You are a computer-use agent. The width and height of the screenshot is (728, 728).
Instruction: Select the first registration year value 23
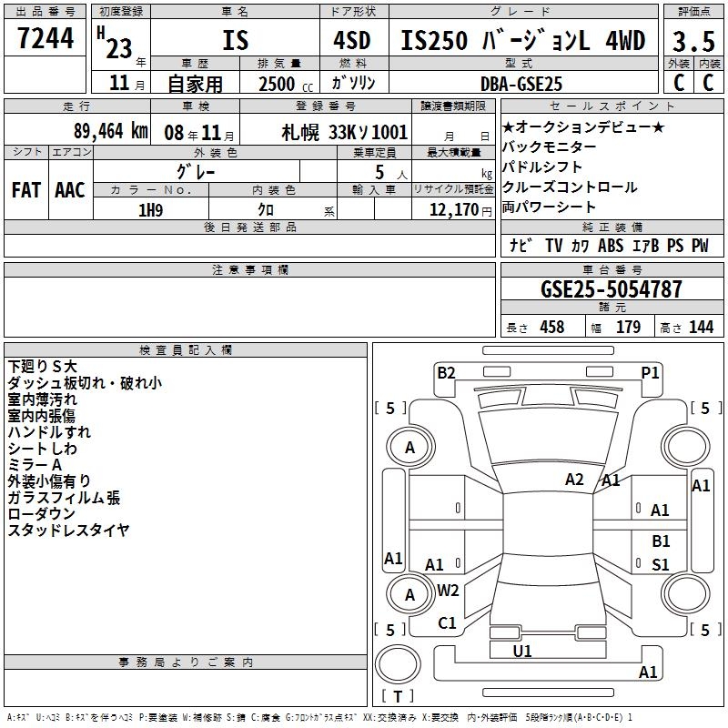[119, 48]
